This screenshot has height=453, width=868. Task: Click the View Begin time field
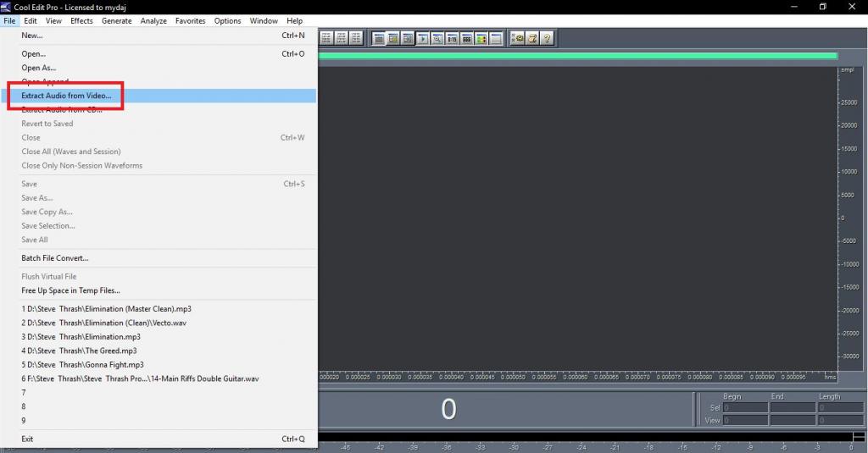coord(745,420)
